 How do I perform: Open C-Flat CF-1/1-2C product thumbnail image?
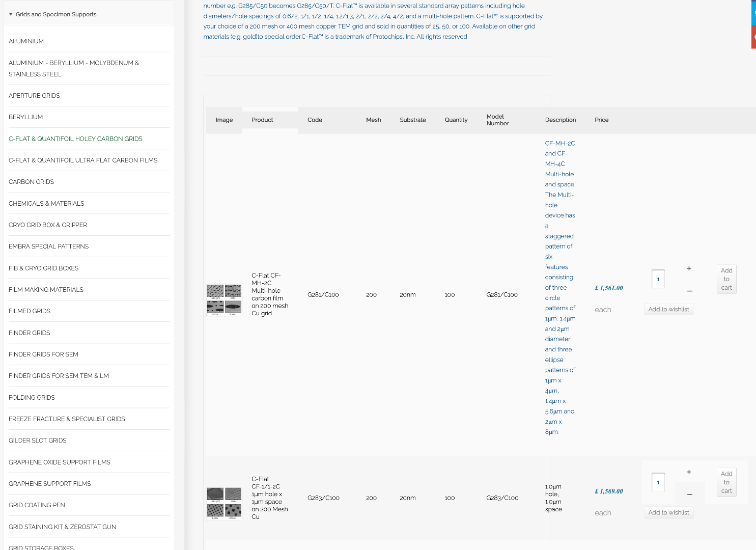(224, 503)
